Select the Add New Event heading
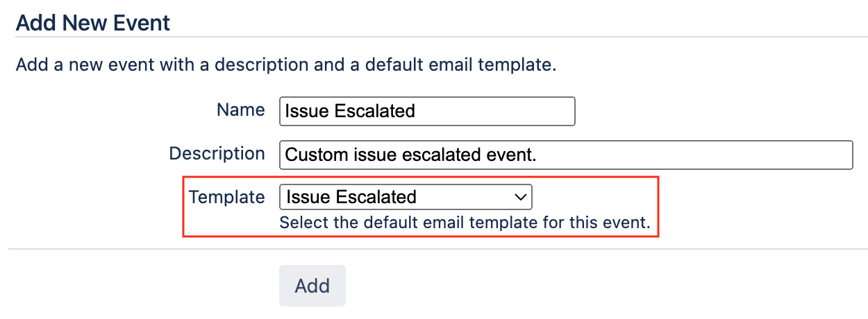 click(93, 23)
